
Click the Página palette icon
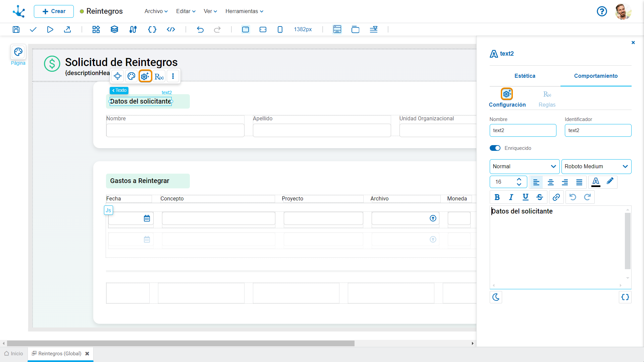18,52
